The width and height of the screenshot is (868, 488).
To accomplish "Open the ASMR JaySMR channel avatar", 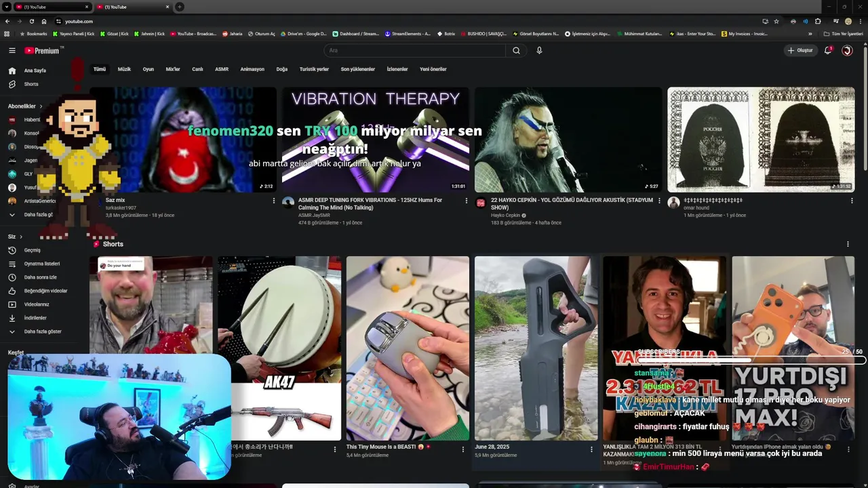I will 288,203.
